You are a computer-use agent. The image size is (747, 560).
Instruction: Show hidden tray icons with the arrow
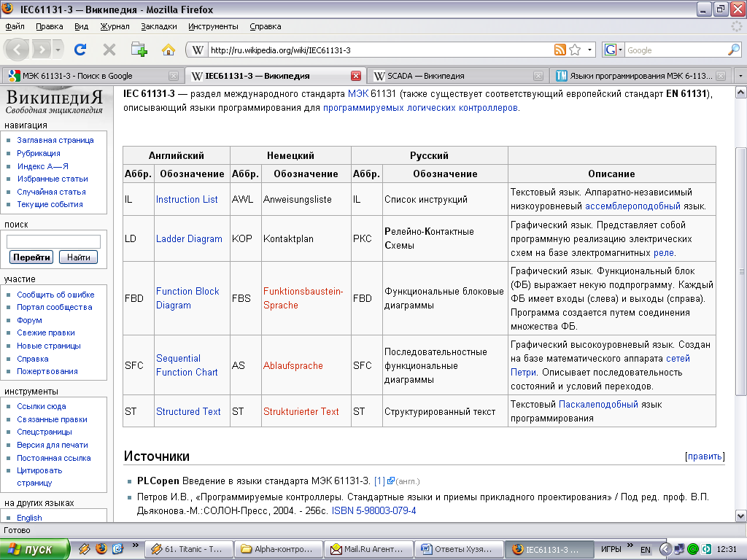(x=665, y=549)
